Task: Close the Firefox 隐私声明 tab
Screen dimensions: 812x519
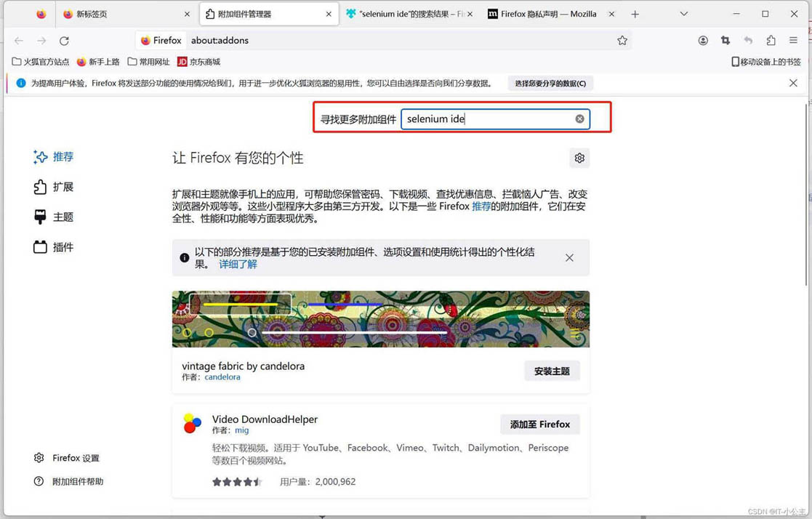Action: click(x=611, y=14)
